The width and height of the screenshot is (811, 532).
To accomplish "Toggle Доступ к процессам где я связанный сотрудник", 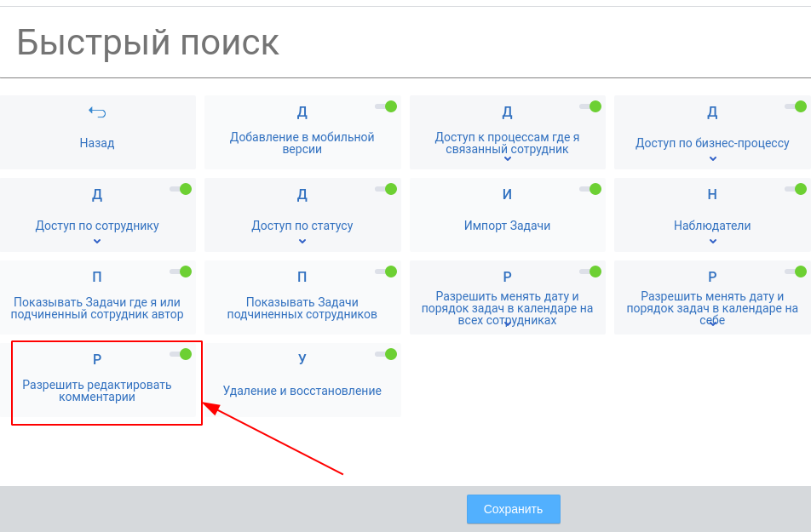I will pos(590,106).
